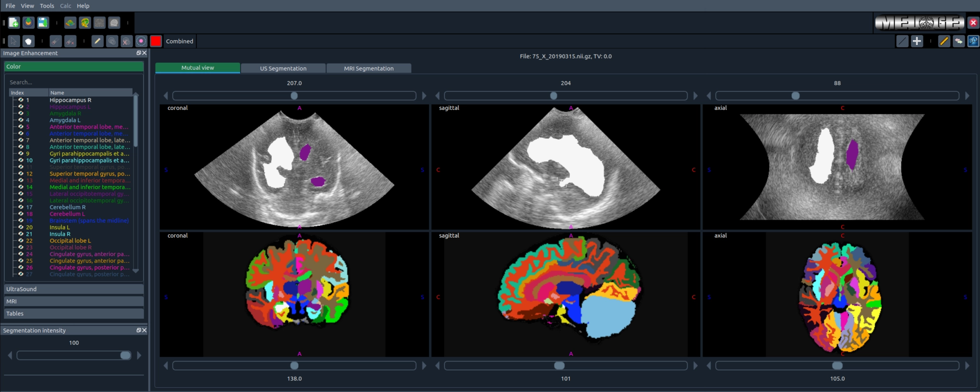Sort by the Index column header
Viewport: 980px width, 392px height.
click(x=29, y=93)
